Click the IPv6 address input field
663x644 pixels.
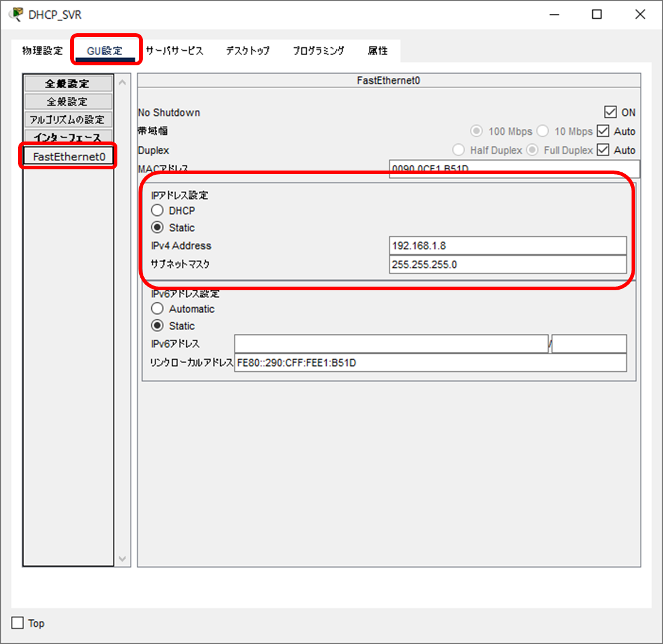point(391,344)
